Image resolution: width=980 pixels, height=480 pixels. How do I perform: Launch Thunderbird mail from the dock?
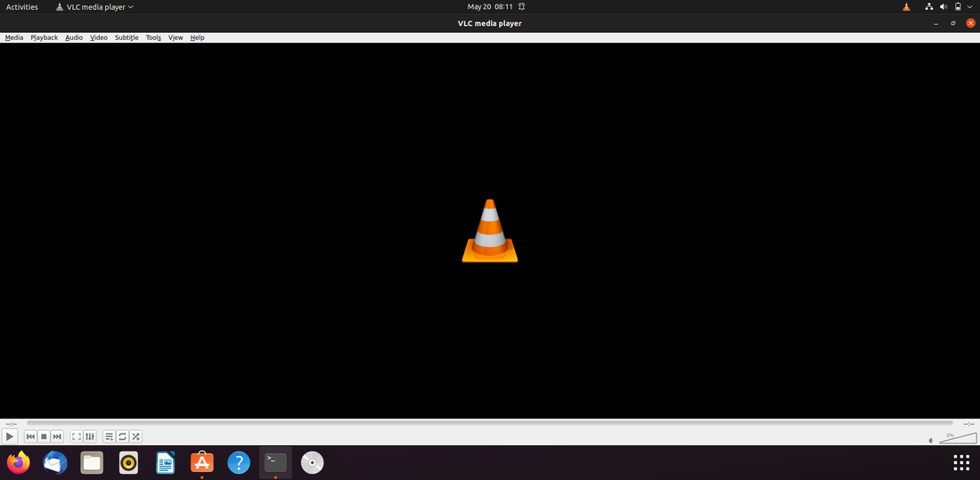tap(55, 462)
